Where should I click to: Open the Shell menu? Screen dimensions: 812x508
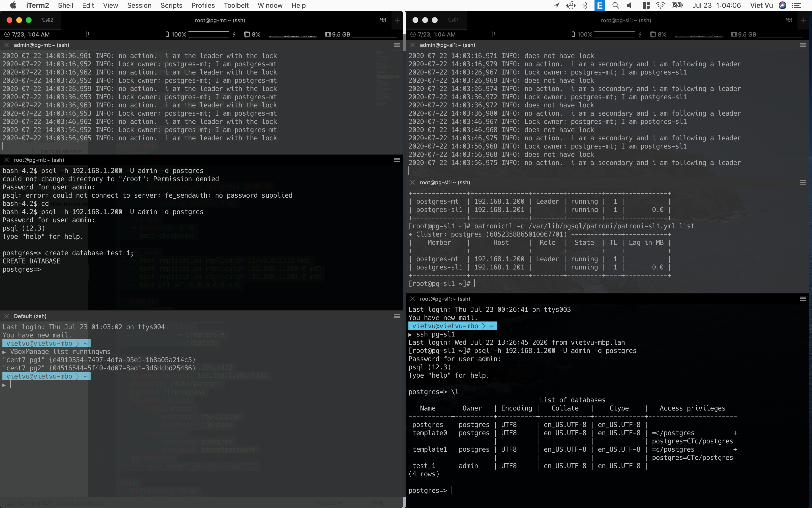coord(65,5)
